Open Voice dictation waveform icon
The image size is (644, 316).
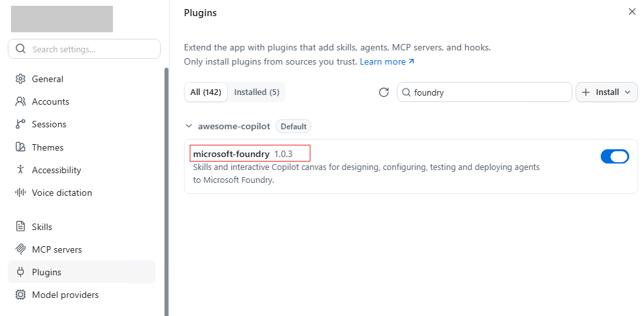pyautogui.click(x=20, y=193)
